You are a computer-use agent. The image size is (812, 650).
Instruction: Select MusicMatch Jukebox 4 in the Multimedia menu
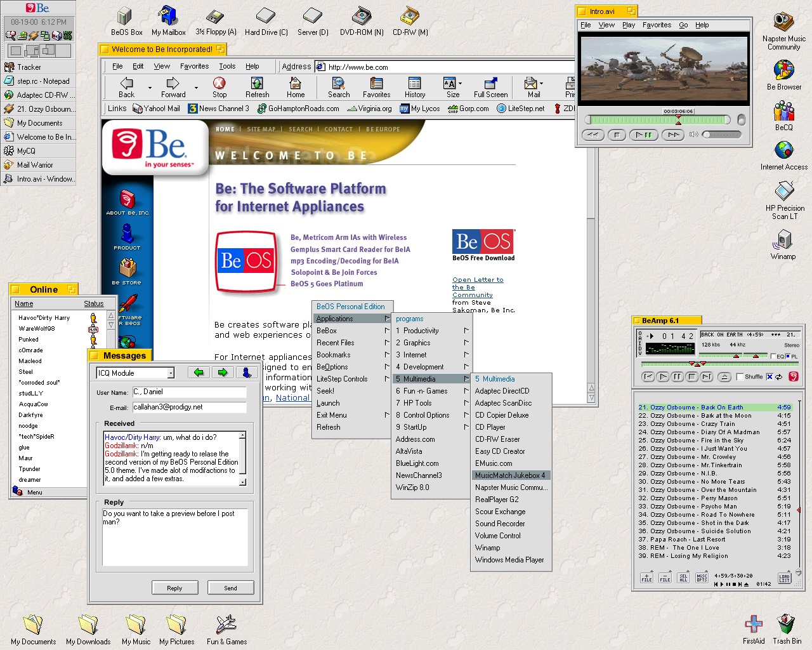tap(511, 475)
